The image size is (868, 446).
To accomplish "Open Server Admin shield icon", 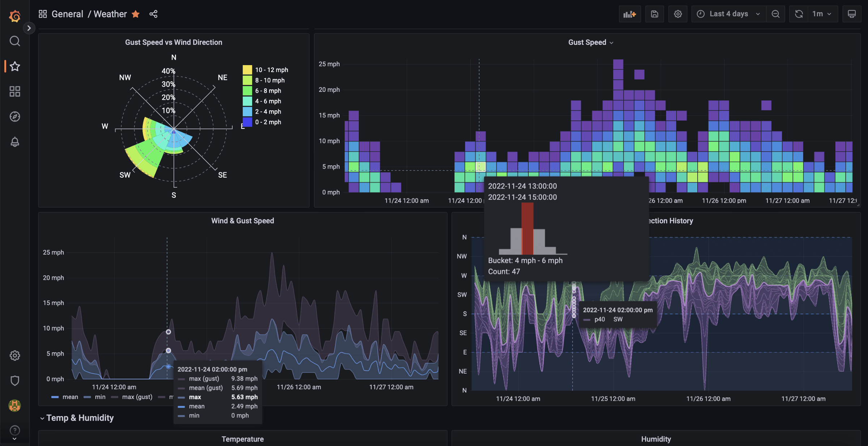I will pyautogui.click(x=14, y=381).
